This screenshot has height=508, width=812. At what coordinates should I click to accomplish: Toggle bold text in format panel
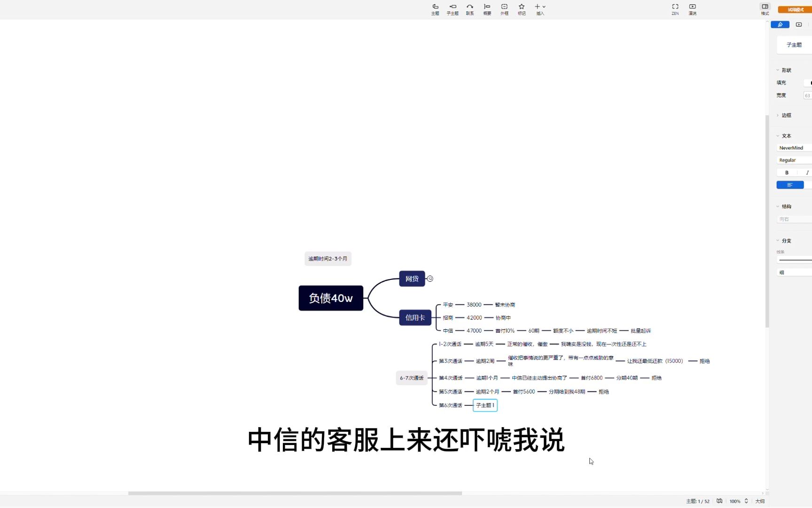pos(787,172)
